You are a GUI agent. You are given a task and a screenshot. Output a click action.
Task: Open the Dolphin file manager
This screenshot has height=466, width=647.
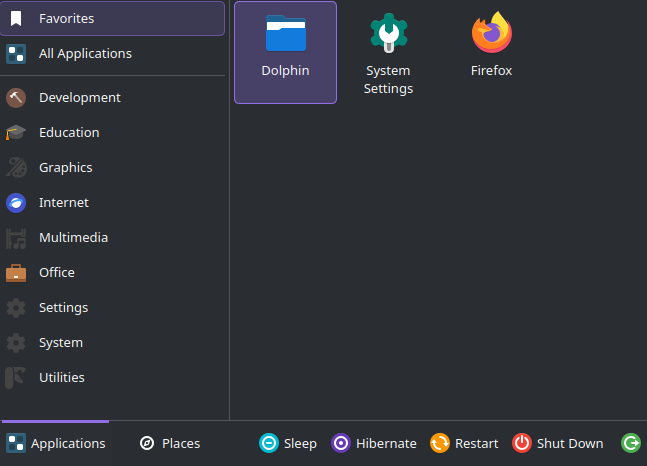285,52
